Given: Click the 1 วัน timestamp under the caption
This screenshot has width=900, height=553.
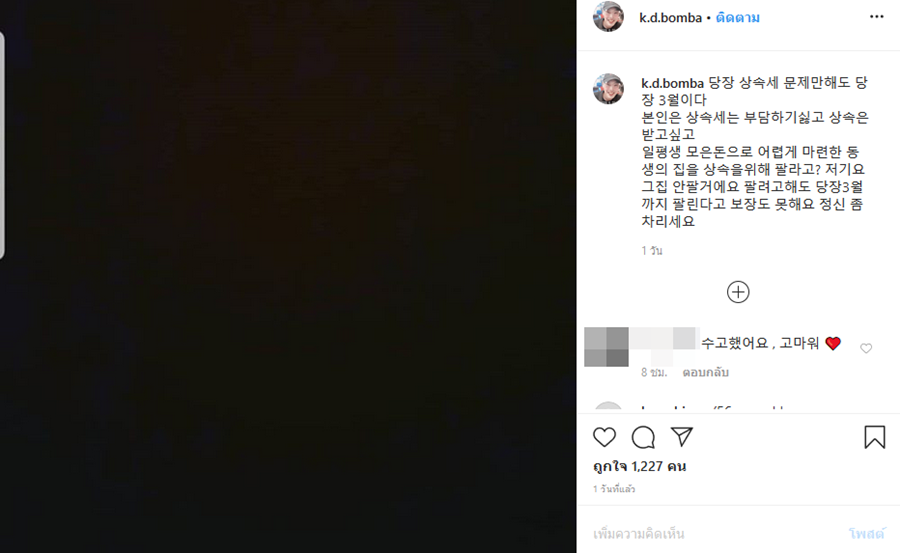Looking at the screenshot, I should pos(651,250).
